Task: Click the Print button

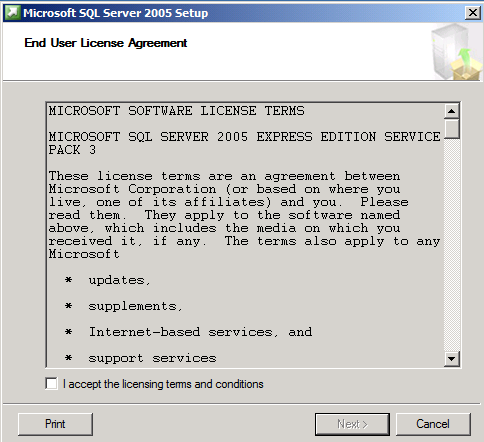Action: pos(55,424)
